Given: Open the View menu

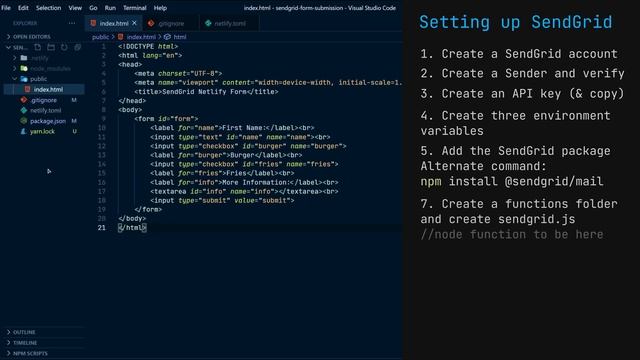Looking at the screenshot, I should tap(75, 8).
